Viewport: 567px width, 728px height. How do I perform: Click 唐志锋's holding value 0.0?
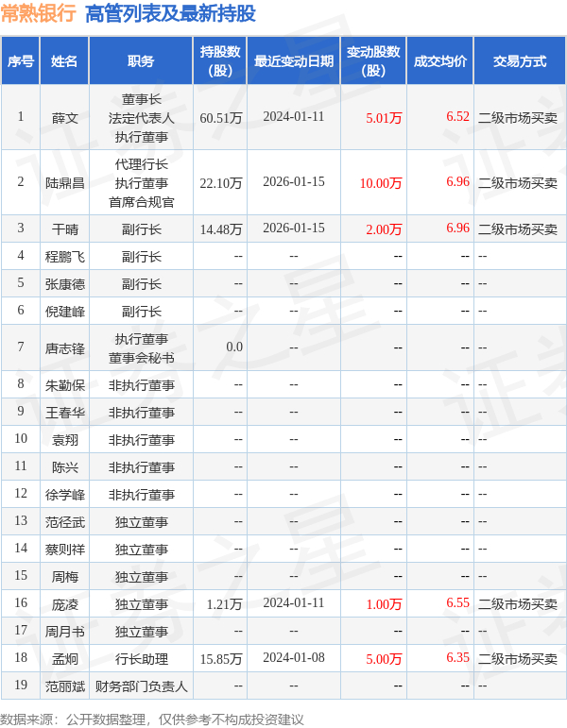tap(234, 347)
